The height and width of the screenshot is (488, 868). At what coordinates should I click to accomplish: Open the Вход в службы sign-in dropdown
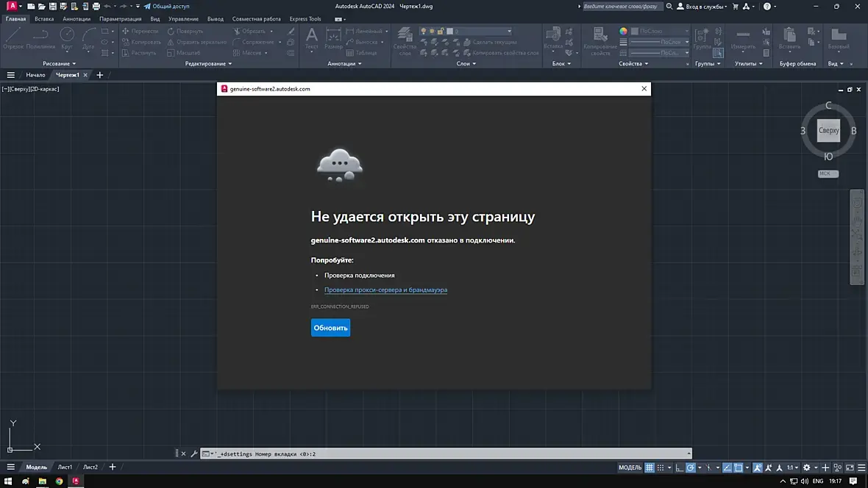click(x=702, y=6)
